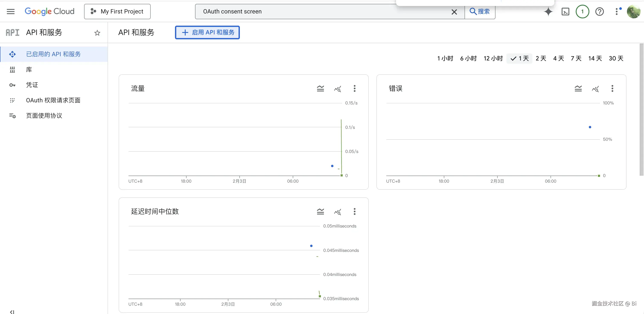The image size is (644, 314).
Task: Open the My First Project selector
Action: point(117,11)
